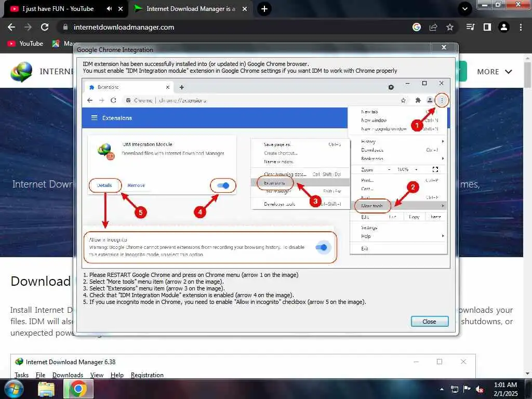Screen dimensions: 532x399
Task: Go forward to the next page
Action: 28,27
